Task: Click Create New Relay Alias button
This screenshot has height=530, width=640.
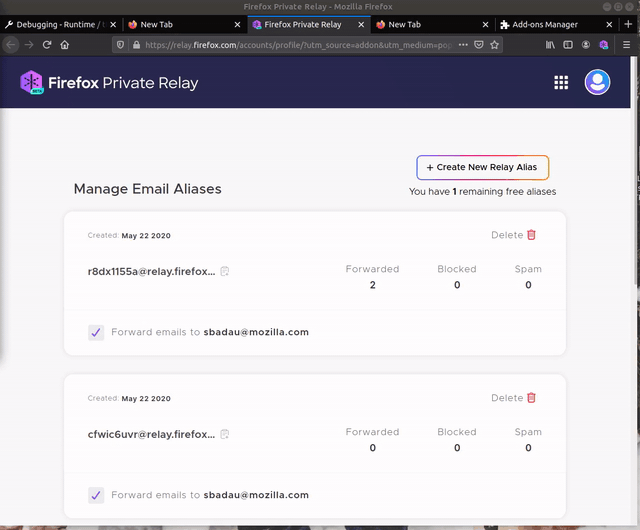Action: (482, 167)
